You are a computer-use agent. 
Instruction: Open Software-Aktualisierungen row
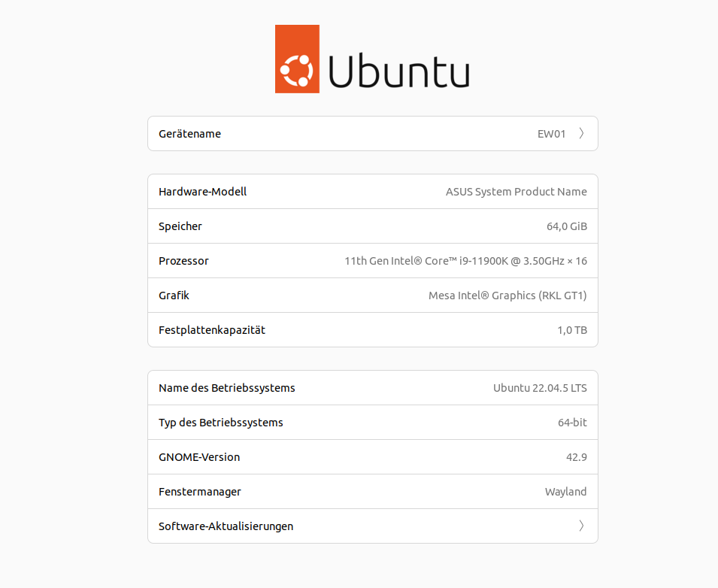[x=373, y=526]
